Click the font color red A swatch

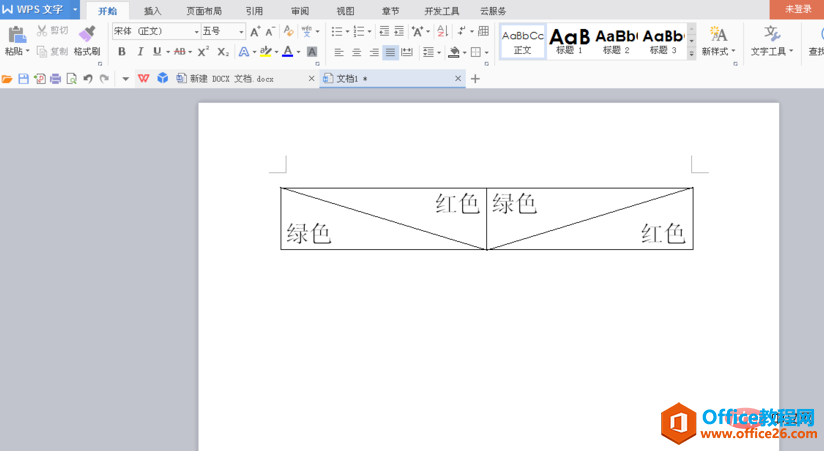tap(287, 52)
